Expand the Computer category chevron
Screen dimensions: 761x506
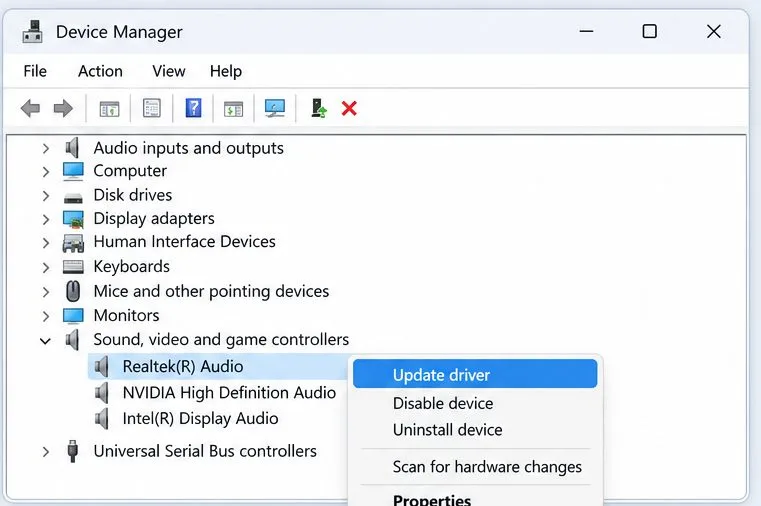46,172
